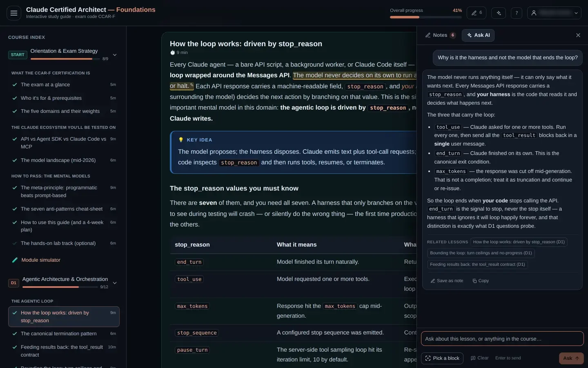Click the 'end_turn' cell in the table
Image resolution: width=588 pixels, height=368 pixels.
189,262
